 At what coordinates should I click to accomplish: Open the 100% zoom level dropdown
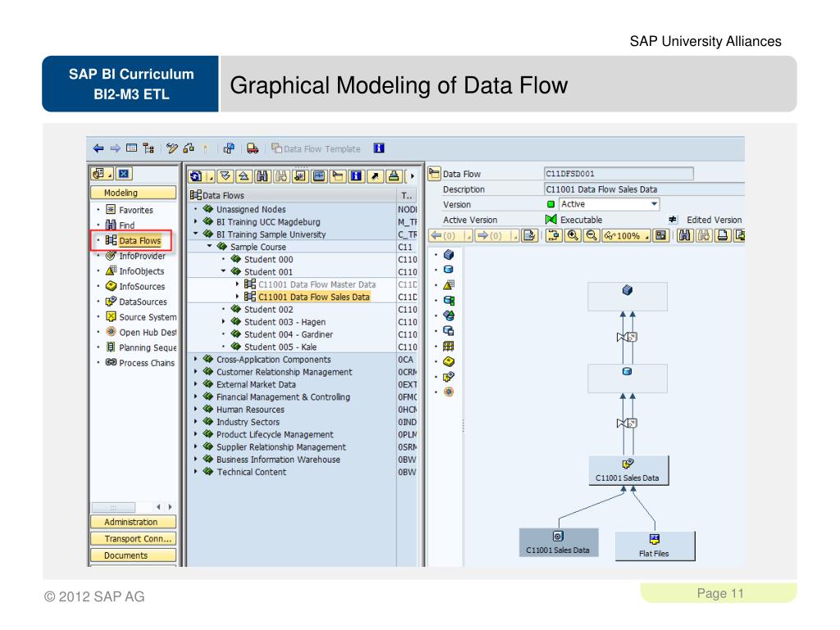[x=647, y=235]
